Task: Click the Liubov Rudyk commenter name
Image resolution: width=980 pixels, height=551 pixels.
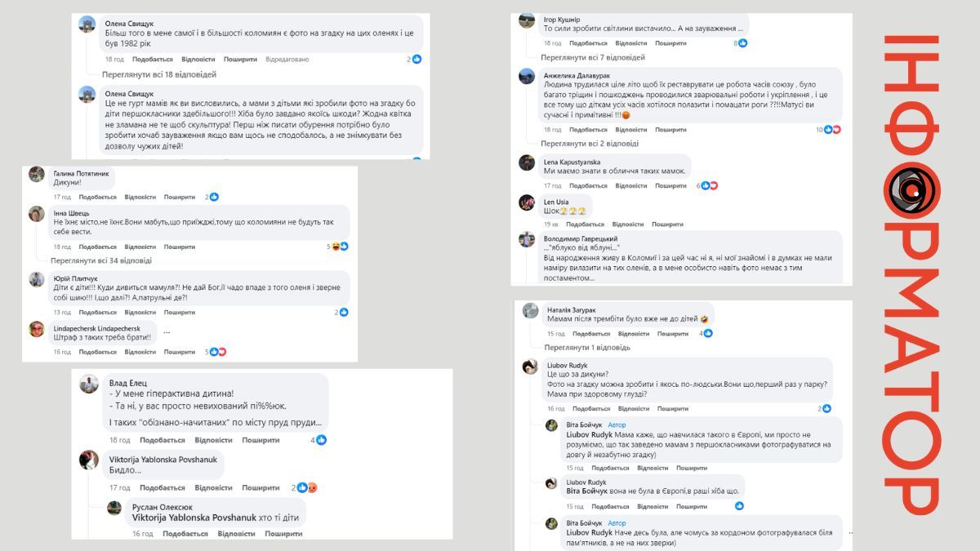Action: point(567,365)
